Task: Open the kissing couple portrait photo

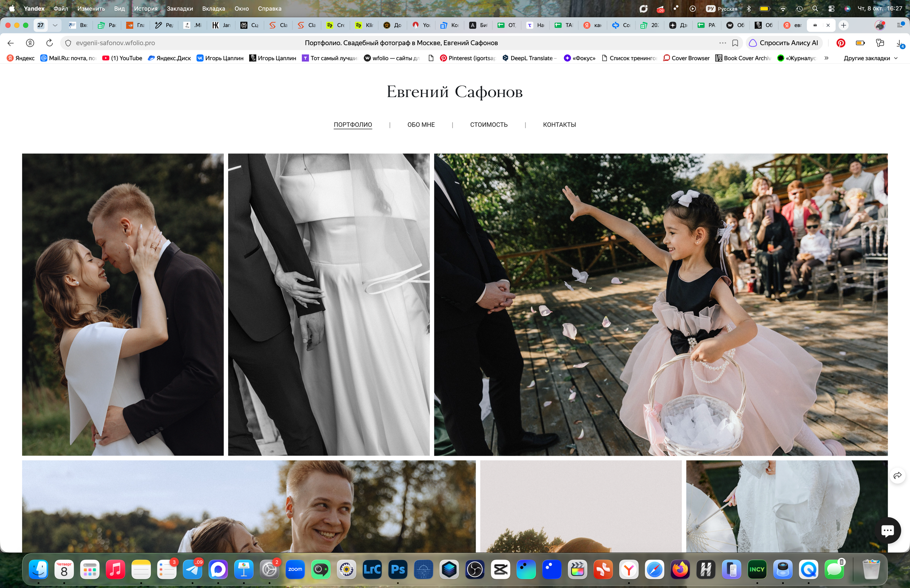Action: click(x=123, y=304)
